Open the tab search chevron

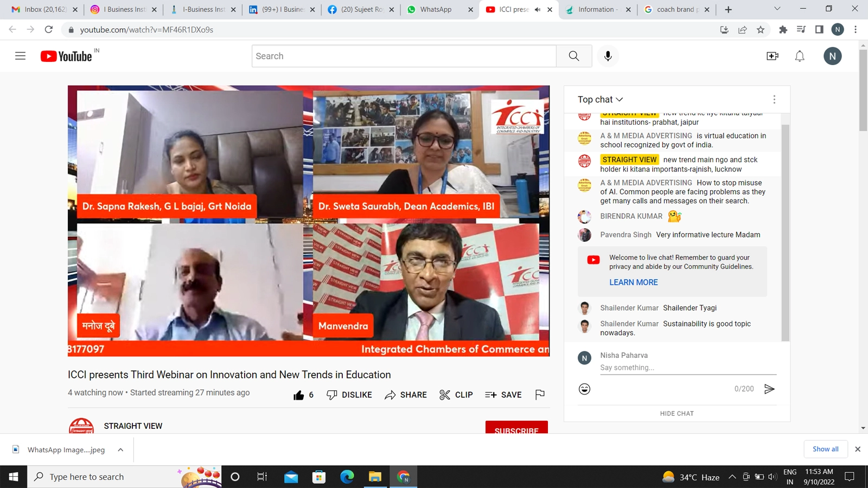click(x=777, y=9)
